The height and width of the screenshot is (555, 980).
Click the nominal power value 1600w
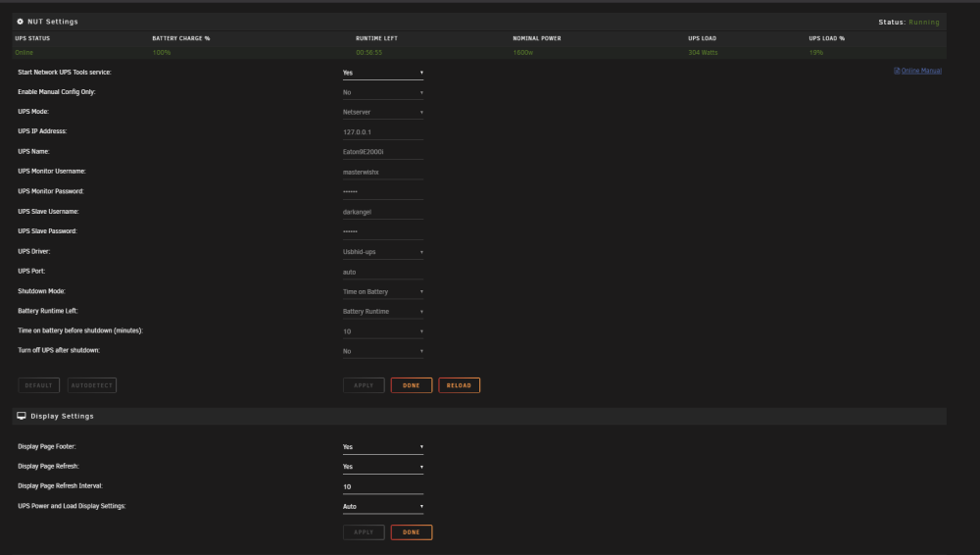(523, 53)
